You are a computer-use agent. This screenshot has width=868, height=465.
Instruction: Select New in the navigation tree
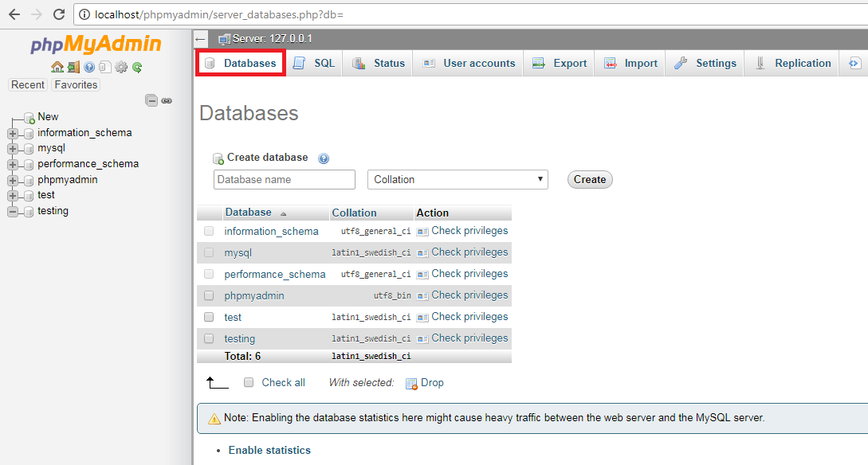point(48,117)
